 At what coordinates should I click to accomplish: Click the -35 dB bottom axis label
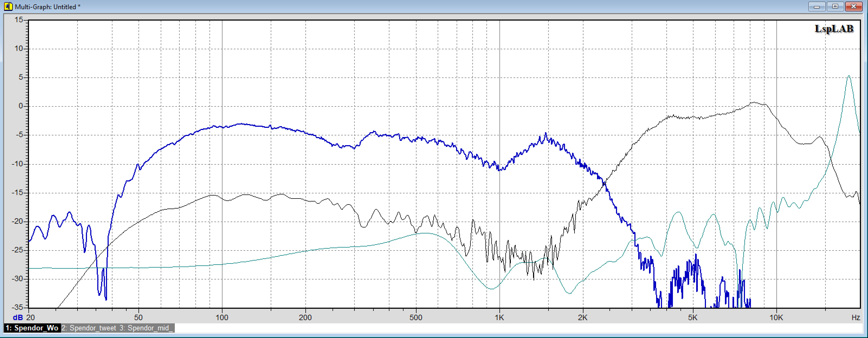tap(18, 307)
